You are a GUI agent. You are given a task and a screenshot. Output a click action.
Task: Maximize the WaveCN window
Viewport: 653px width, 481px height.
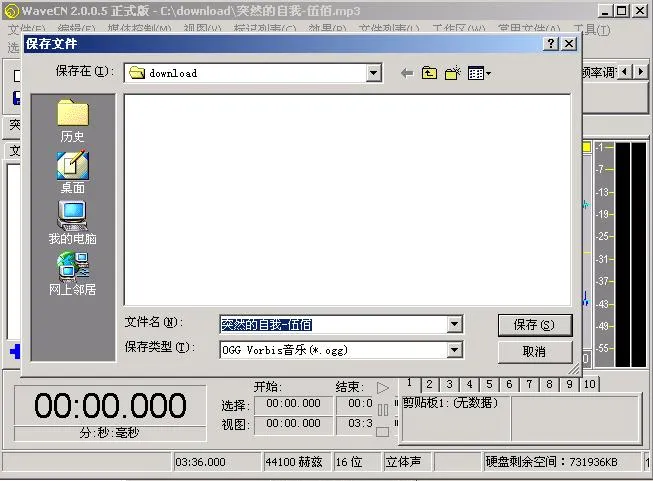[622, 11]
